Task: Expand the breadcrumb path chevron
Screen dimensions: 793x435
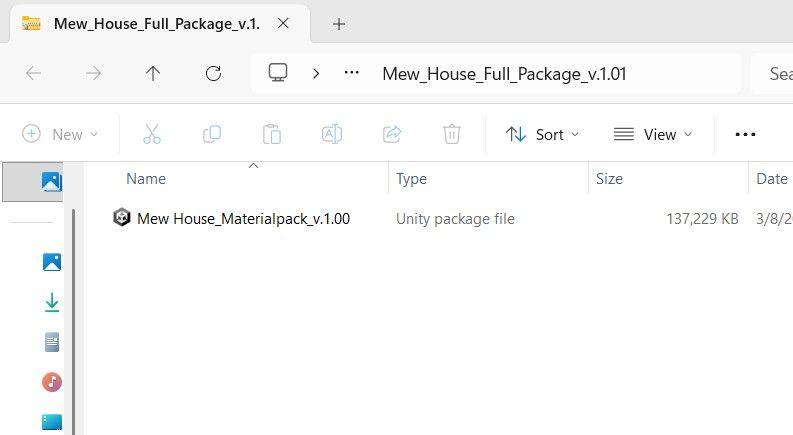Action: coord(316,74)
